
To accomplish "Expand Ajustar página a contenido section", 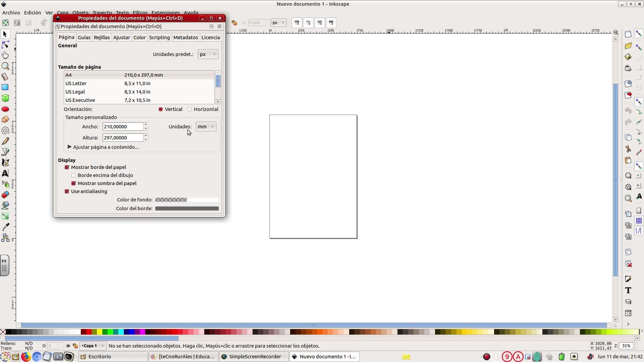I will pos(69,147).
